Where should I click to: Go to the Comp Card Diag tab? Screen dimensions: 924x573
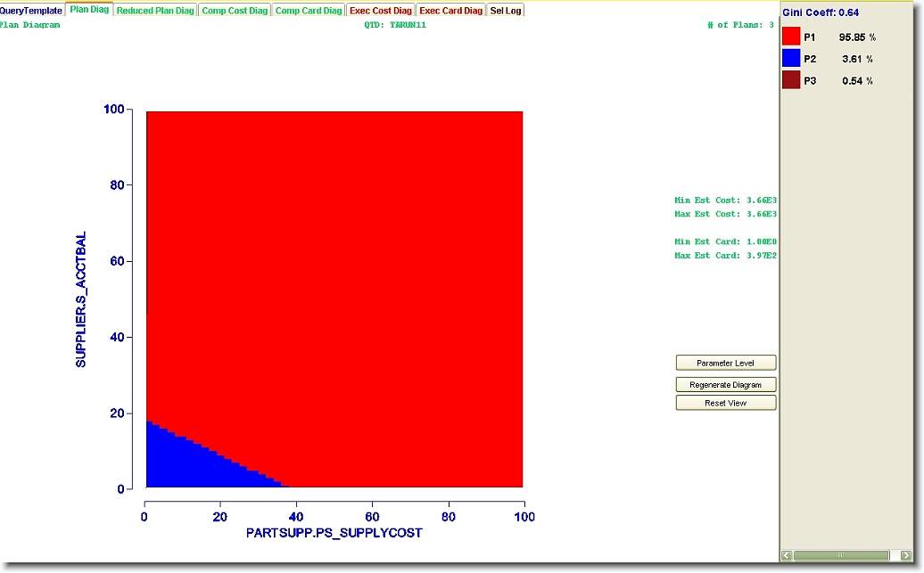click(308, 11)
